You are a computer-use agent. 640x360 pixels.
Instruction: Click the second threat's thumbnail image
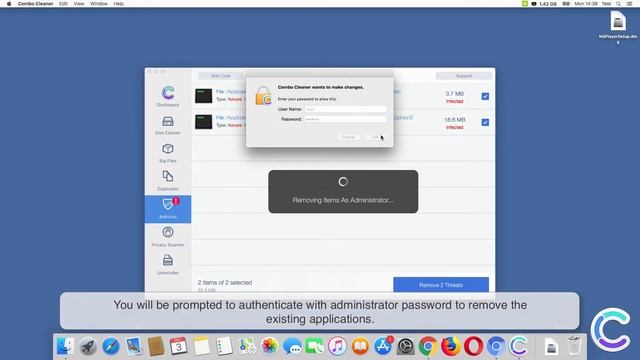coord(203,122)
